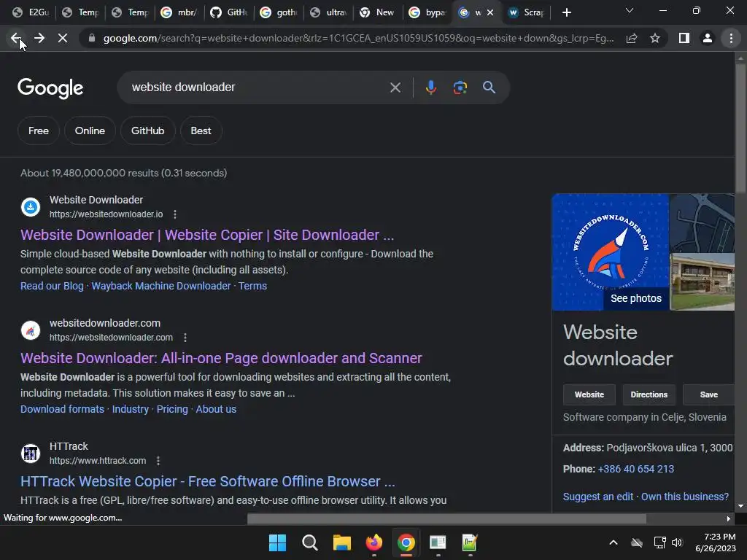Open the Industry sitelink
The width and height of the screenshot is (747, 560).
point(131,410)
